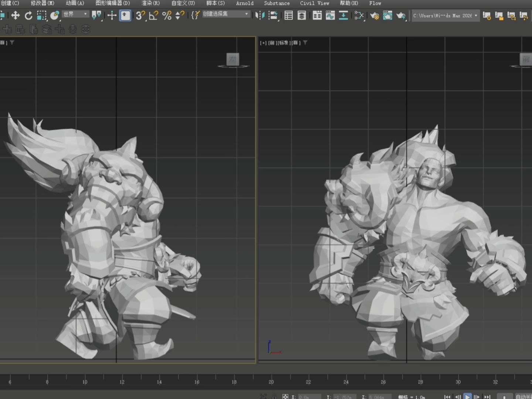Open the 图形编辑器(D) menu

click(x=113, y=3)
